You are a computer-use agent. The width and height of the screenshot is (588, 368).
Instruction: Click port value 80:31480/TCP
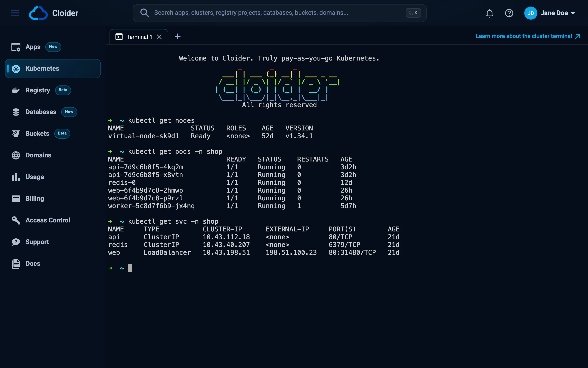[x=352, y=252]
